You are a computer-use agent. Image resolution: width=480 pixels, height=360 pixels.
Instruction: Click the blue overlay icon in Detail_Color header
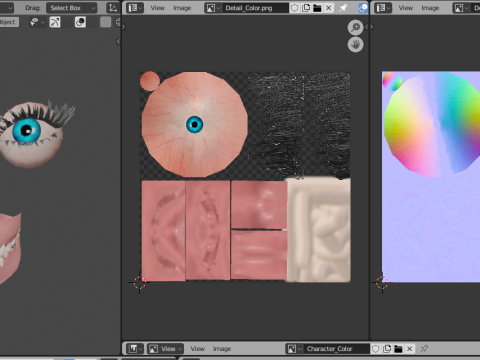(x=363, y=8)
